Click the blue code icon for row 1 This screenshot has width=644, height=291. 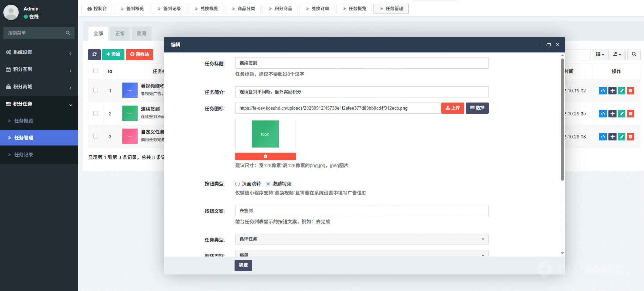(603, 91)
